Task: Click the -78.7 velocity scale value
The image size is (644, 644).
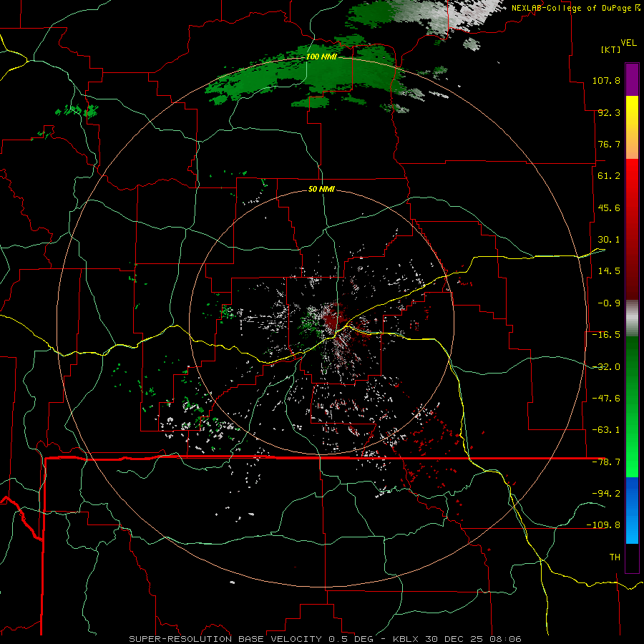Action: point(606,462)
